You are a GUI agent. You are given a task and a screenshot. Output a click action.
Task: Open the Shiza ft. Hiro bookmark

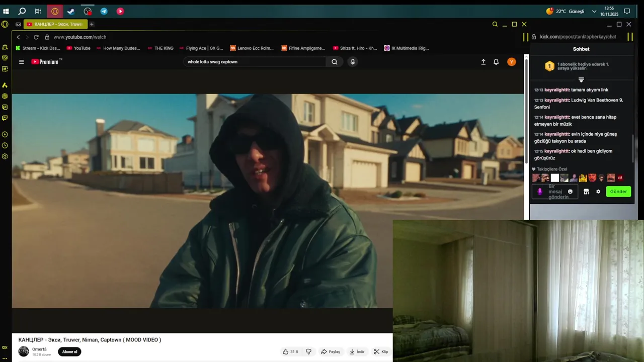(x=355, y=48)
